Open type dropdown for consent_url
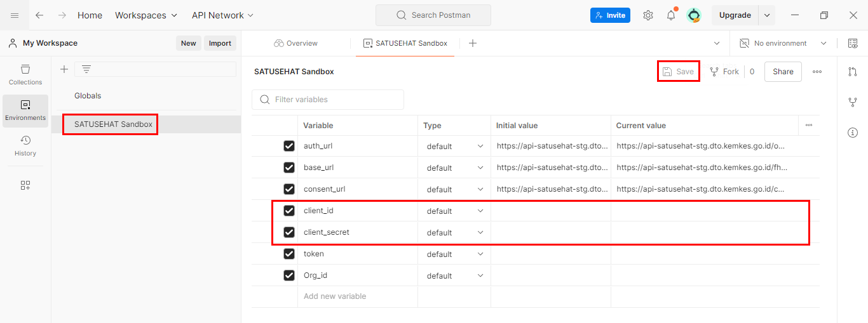Viewport: 868px width, 323px height. pyautogui.click(x=454, y=189)
